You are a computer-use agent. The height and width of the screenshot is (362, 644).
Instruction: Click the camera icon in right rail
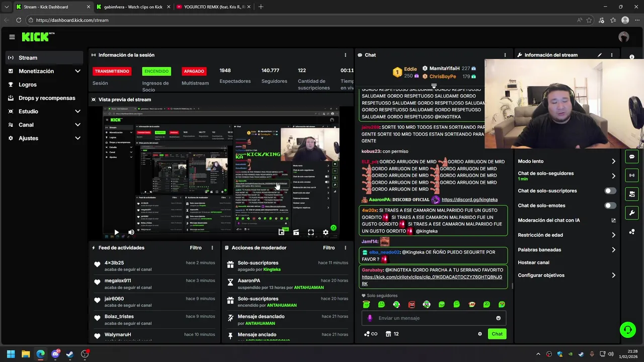coord(632,194)
